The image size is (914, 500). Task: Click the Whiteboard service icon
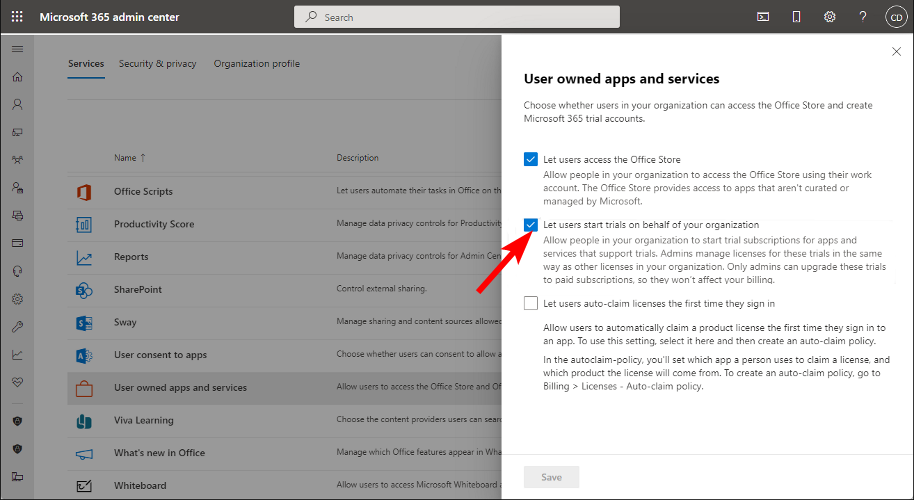coord(84,485)
